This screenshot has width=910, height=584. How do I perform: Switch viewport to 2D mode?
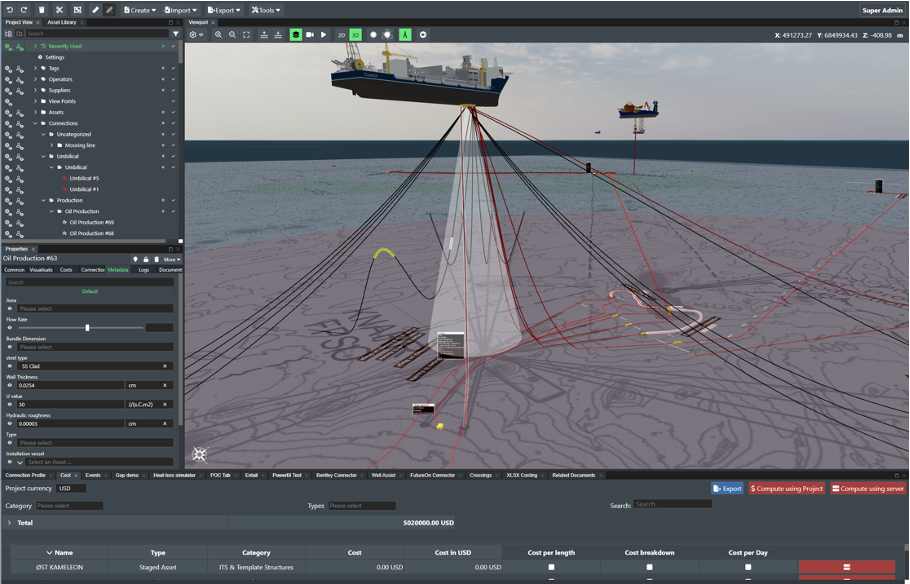click(341, 35)
